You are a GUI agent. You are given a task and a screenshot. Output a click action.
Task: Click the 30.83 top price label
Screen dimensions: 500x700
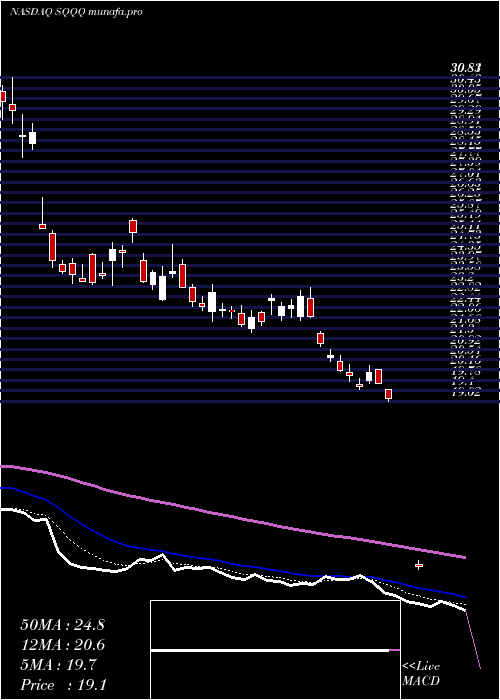point(466,68)
